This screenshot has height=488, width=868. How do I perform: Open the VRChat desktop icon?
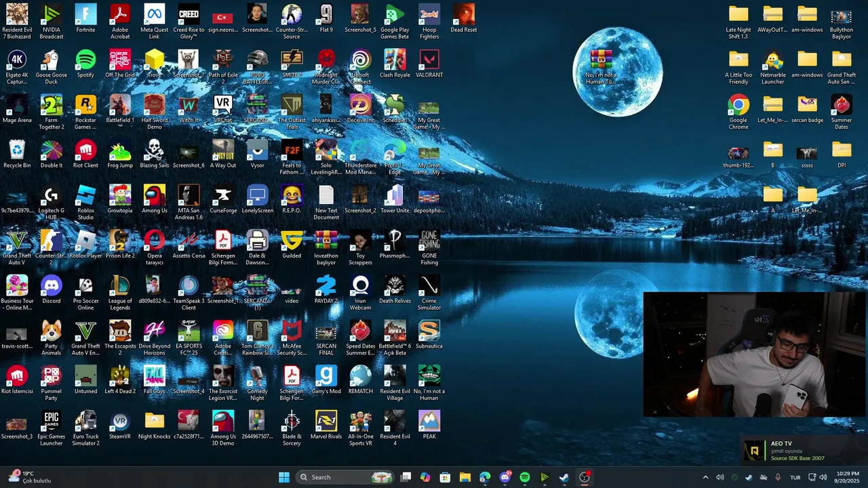223,109
